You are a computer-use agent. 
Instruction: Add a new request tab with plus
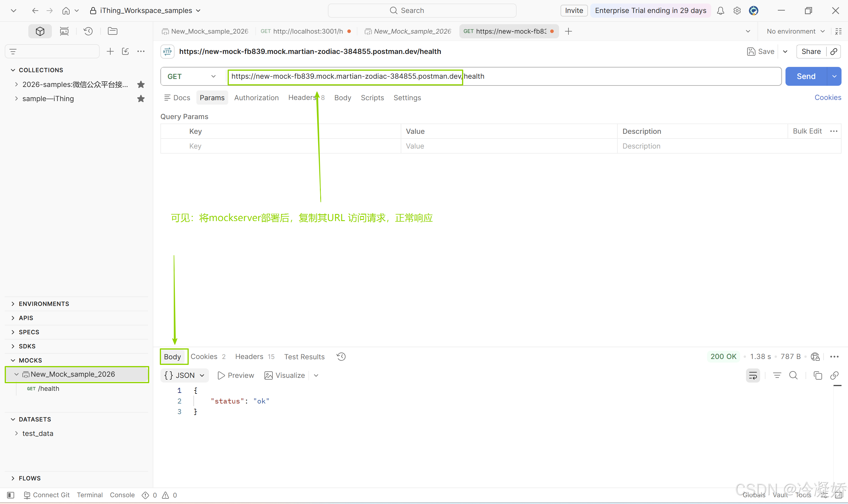568,31
